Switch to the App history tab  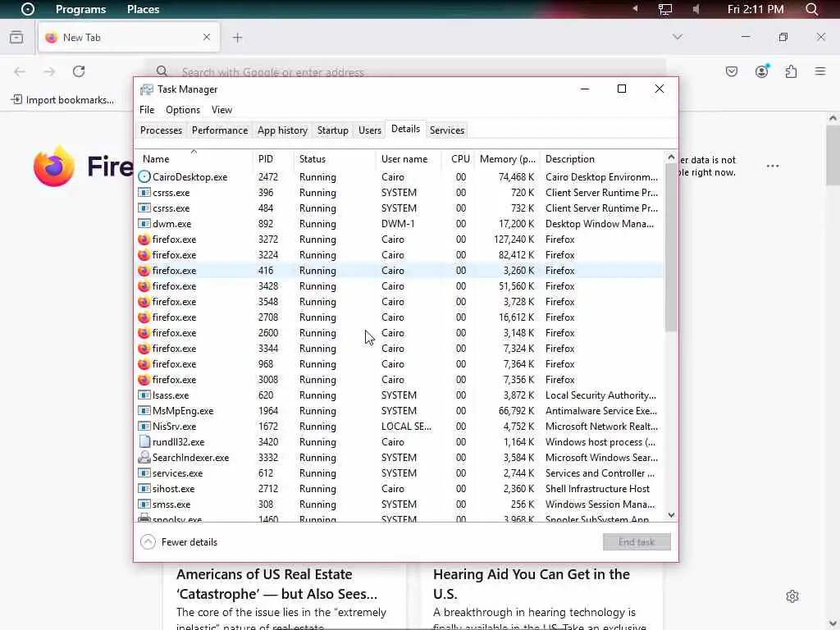[x=282, y=130]
